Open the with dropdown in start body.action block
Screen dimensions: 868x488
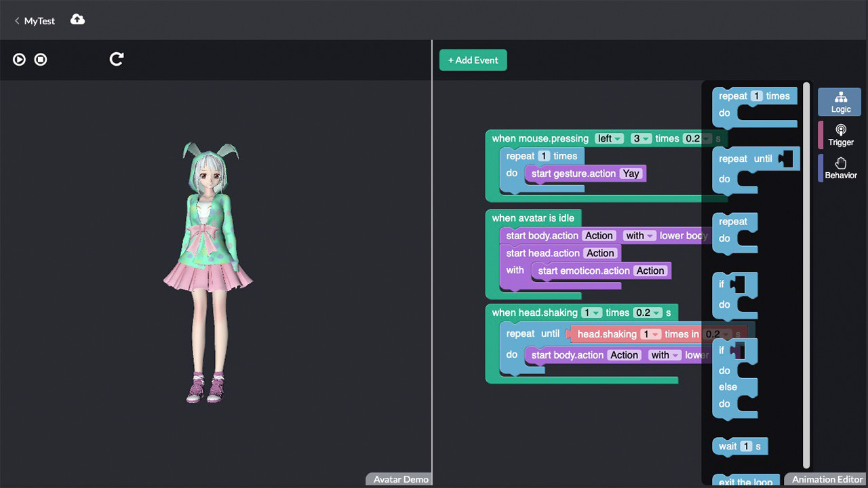(x=639, y=235)
